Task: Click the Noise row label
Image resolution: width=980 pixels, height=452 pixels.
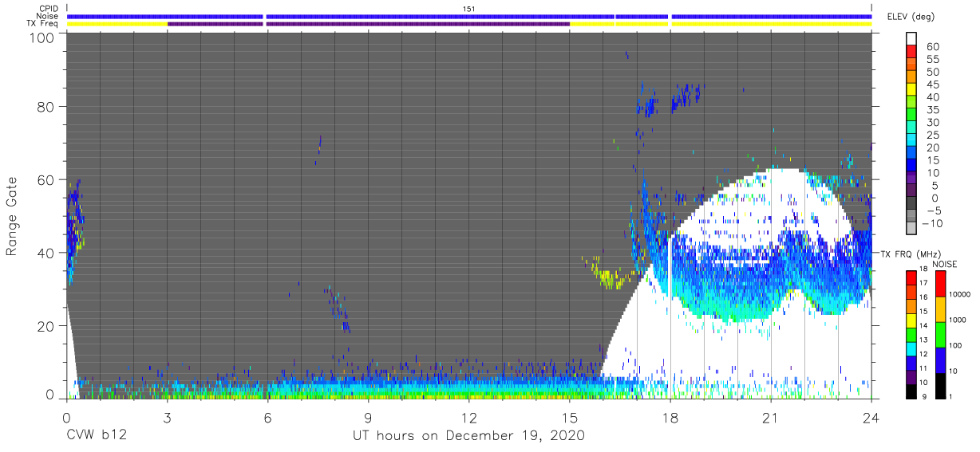Action: (x=46, y=16)
